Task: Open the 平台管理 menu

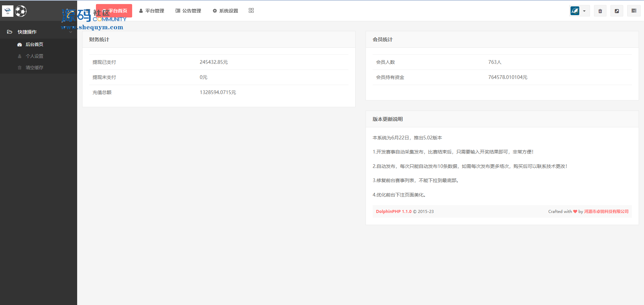Action: point(152,11)
